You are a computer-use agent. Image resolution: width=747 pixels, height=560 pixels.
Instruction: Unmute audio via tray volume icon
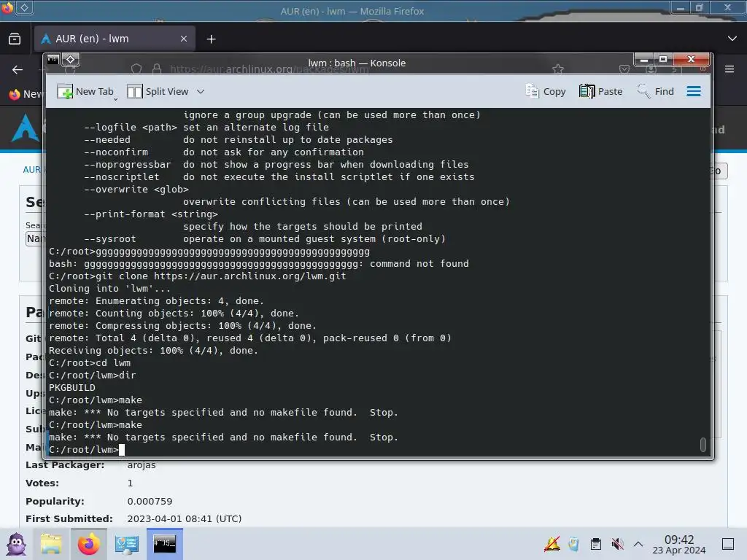617,544
